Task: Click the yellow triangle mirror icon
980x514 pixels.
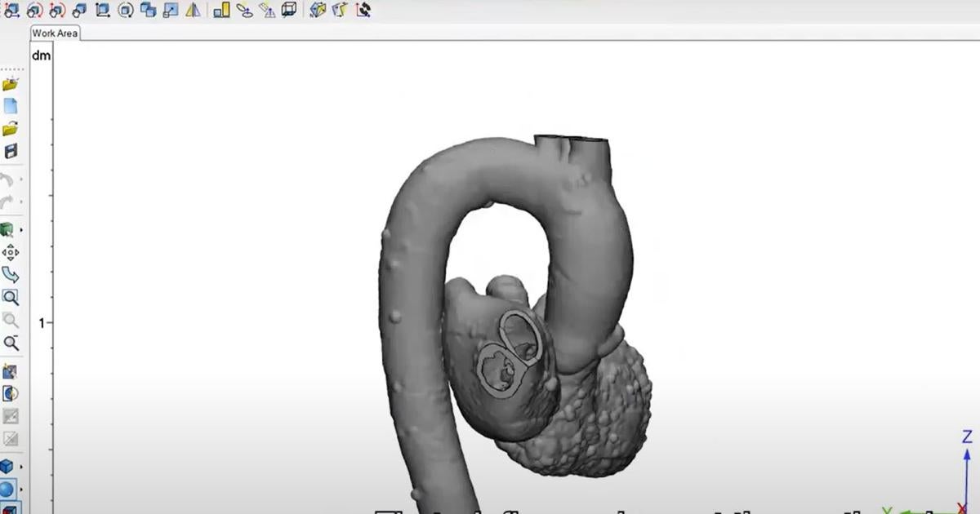Action: 193,10
